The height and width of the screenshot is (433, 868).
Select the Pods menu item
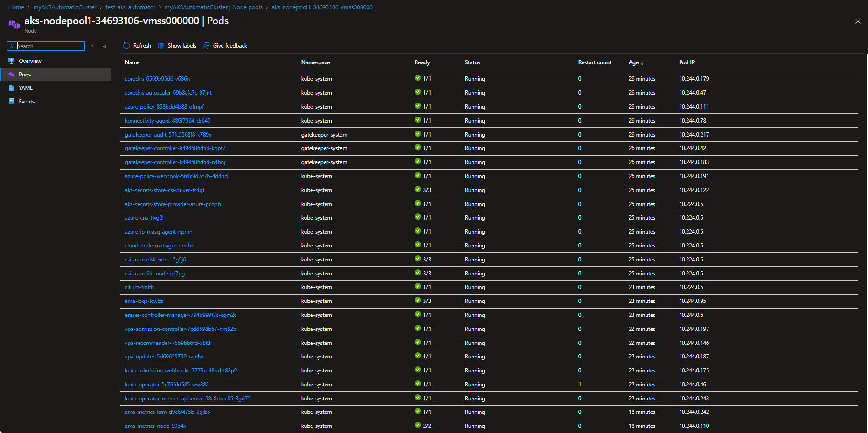(56, 75)
